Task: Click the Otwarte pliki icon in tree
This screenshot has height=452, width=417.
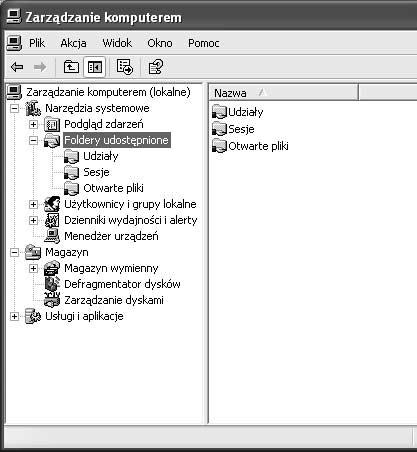Action: click(x=71, y=188)
